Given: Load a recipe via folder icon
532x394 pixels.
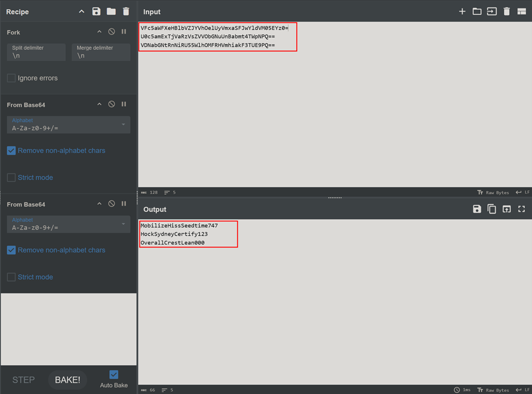Looking at the screenshot, I should (111, 11).
